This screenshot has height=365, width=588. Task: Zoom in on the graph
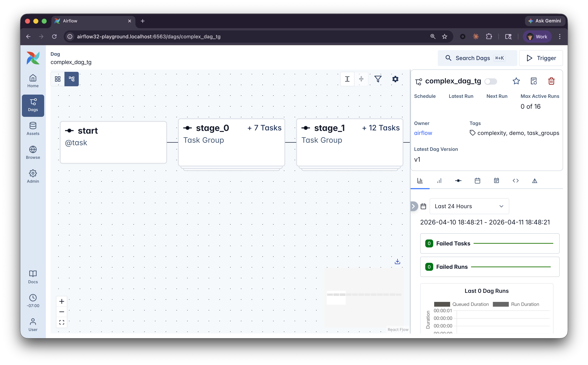62,302
